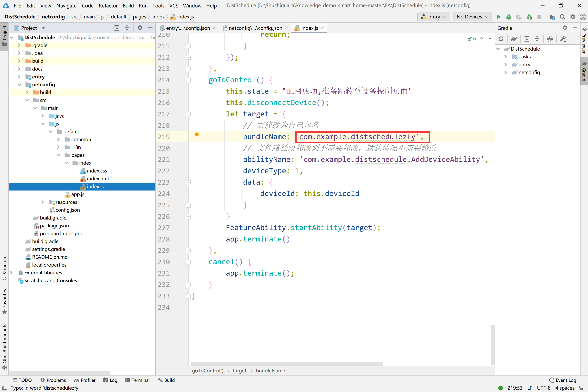Click the Debug bug icon
This screenshot has height=392, width=588.
pos(508,17)
